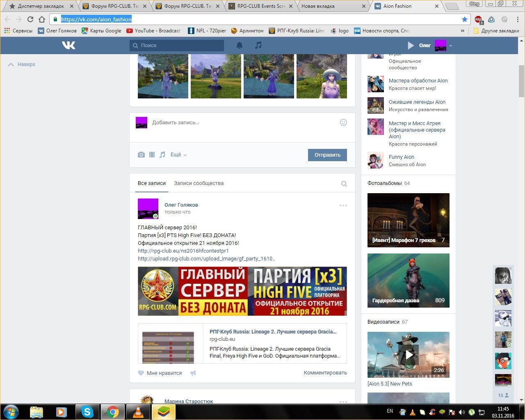Switch to the RPG-CLUB Events Screenshots tab
The height and width of the screenshot is (420, 525).
(x=261, y=6)
